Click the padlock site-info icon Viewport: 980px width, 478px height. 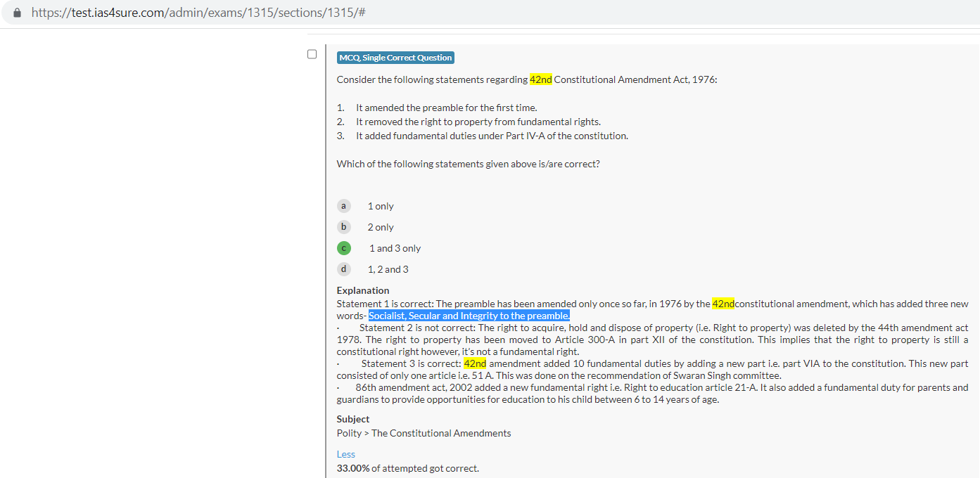click(18, 13)
